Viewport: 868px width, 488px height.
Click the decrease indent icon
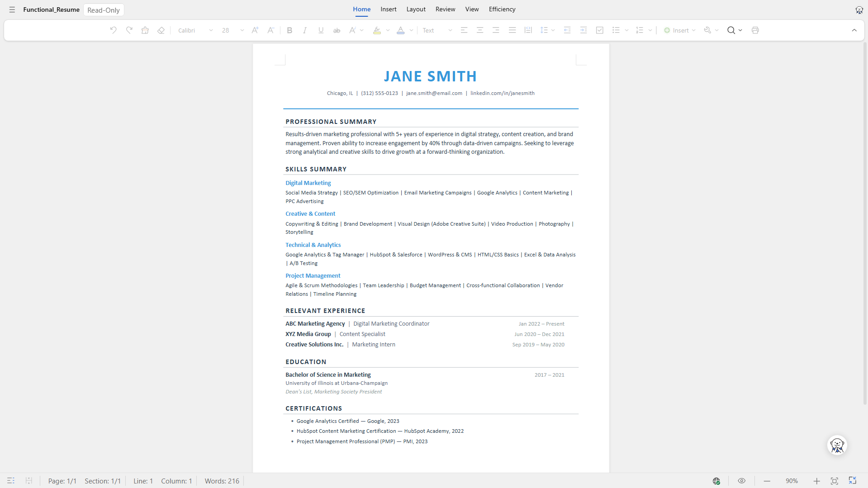pos(567,30)
